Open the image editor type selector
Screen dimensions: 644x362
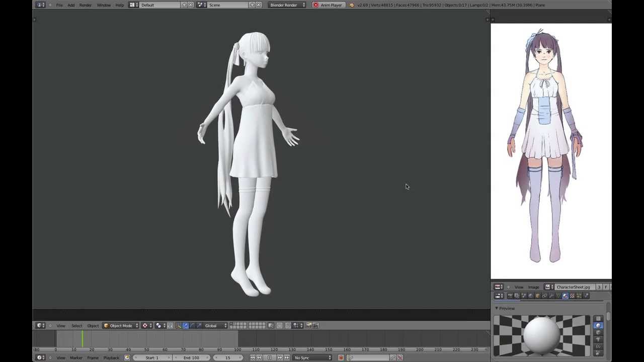click(x=499, y=287)
